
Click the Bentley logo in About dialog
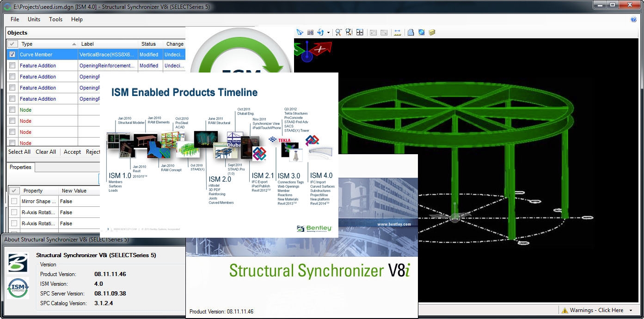click(x=18, y=262)
